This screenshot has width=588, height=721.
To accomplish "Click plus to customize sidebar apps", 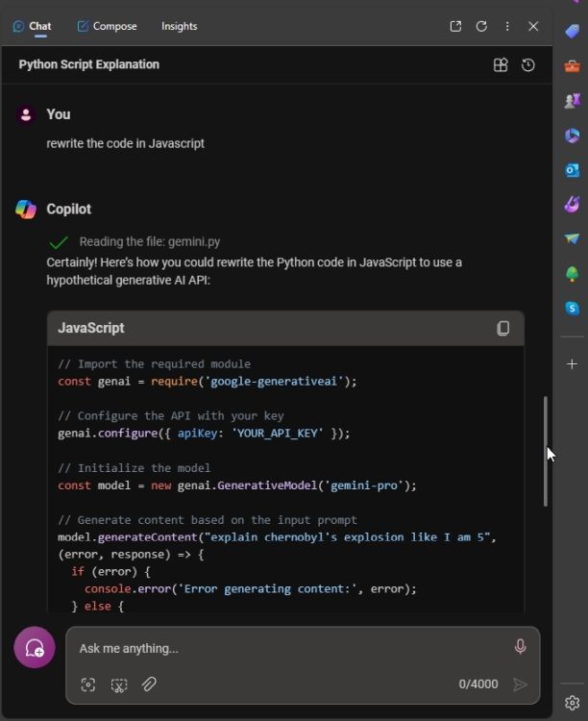I will 573,364.
